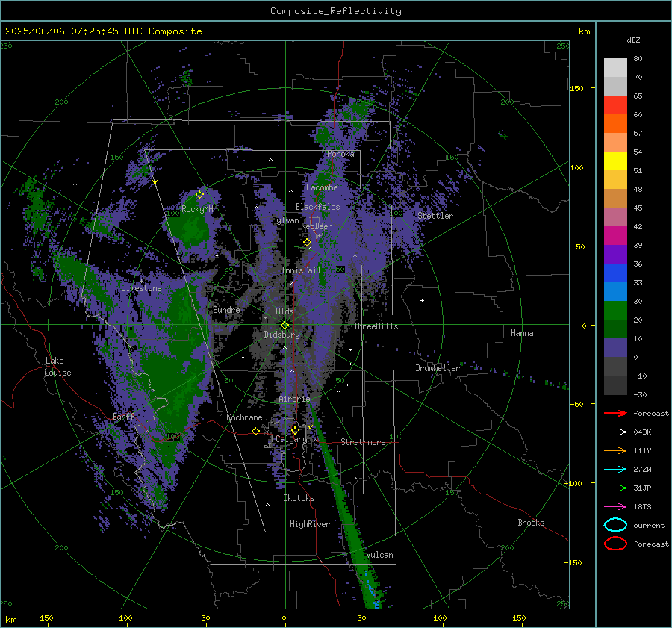This screenshot has width=672, height=628.
Task: Select the cyan 'current' ellipse icon
Action: click(615, 525)
